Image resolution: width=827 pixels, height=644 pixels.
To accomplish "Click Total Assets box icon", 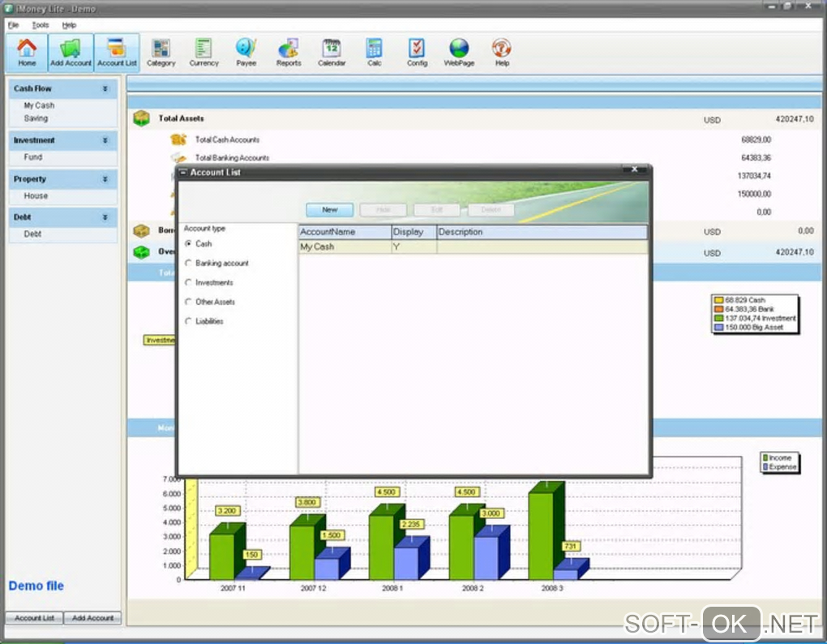I will (x=141, y=118).
